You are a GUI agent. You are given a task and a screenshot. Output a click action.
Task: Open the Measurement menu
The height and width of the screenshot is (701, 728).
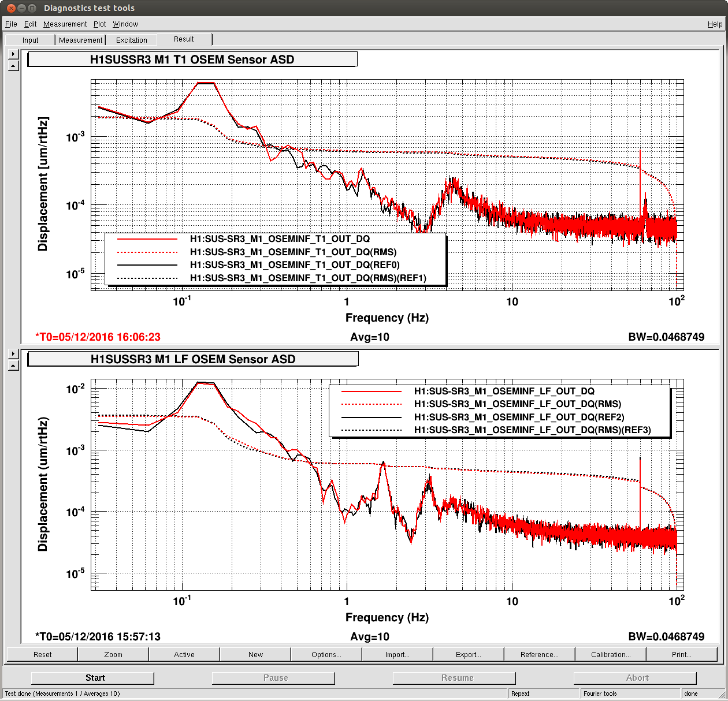point(65,24)
